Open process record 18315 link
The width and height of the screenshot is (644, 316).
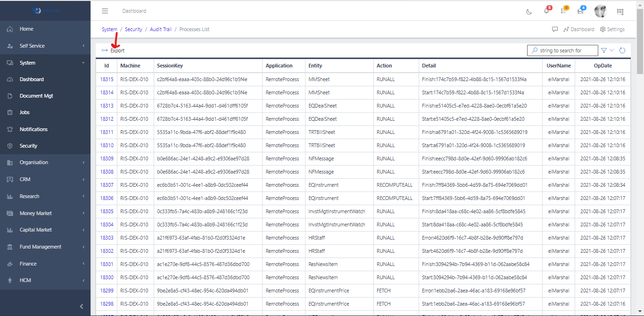tap(107, 79)
